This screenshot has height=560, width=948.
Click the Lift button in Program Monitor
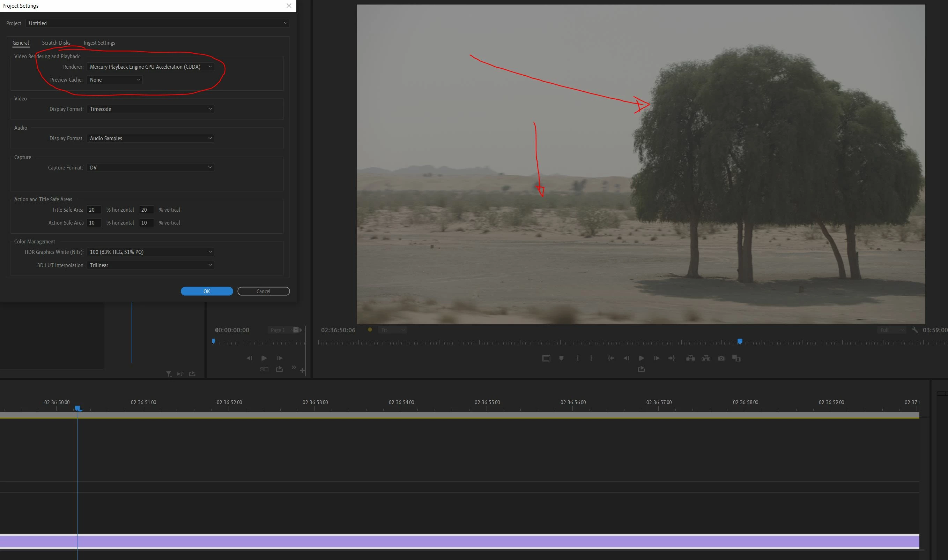click(x=690, y=358)
